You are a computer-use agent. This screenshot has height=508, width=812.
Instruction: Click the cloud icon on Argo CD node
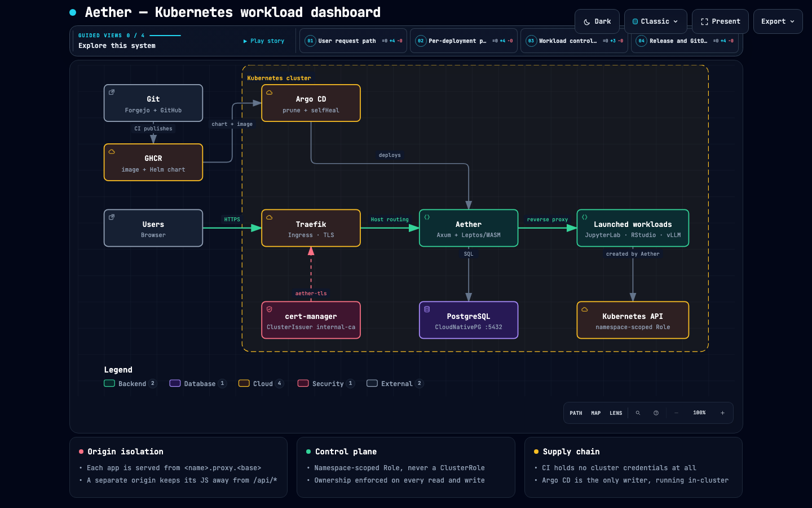point(270,92)
